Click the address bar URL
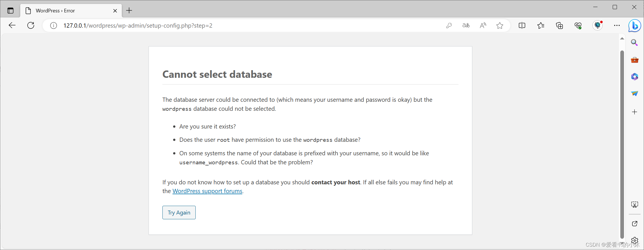The height and width of the screenshot is (250, 644). click(x=138, y=26)
